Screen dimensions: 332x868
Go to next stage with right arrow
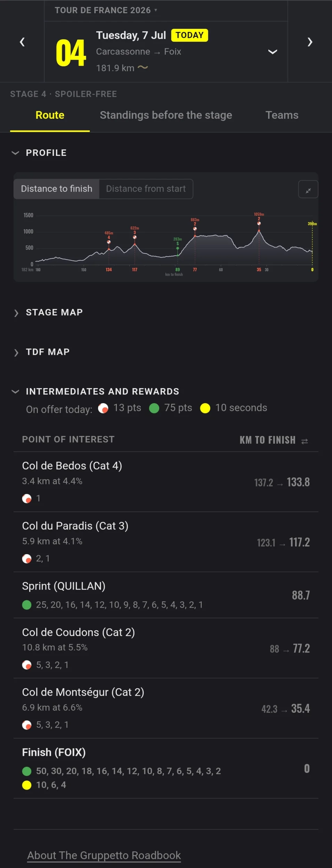[x=310, y=42]
